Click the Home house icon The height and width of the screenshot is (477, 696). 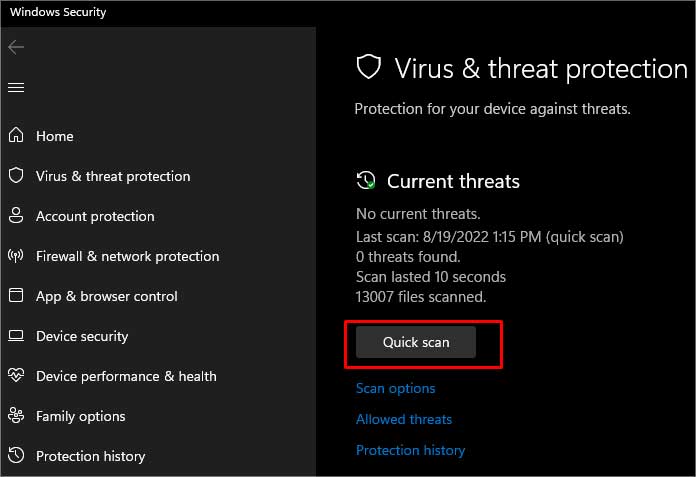tap(16, 135)
